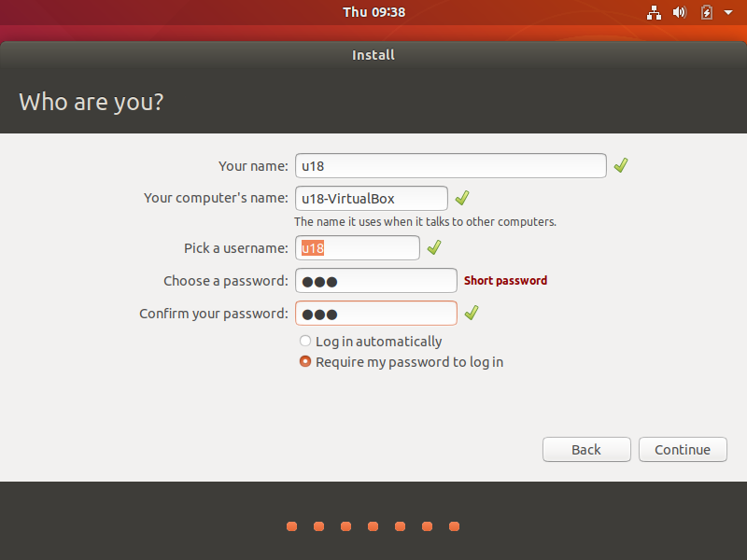Click the volume speaker icon

click(680, 12)
